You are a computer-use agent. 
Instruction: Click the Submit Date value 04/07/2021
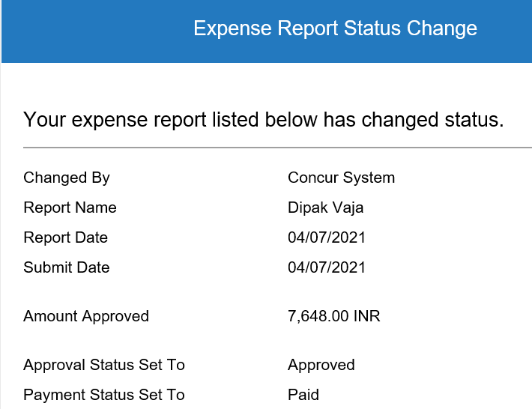tap(327, 267)
